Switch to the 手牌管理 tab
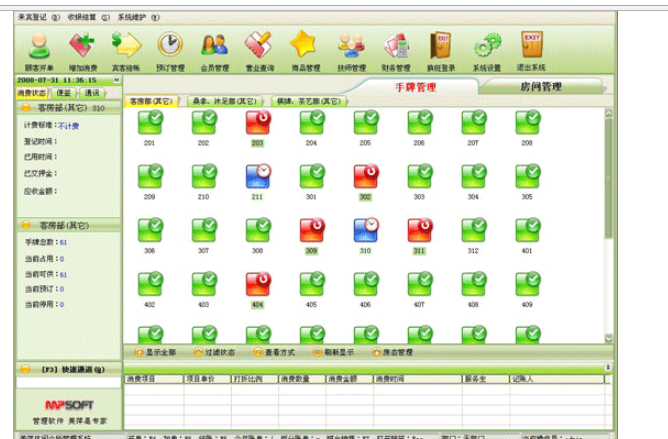Screen dimensions: 668x439 (x=415, y=87)
